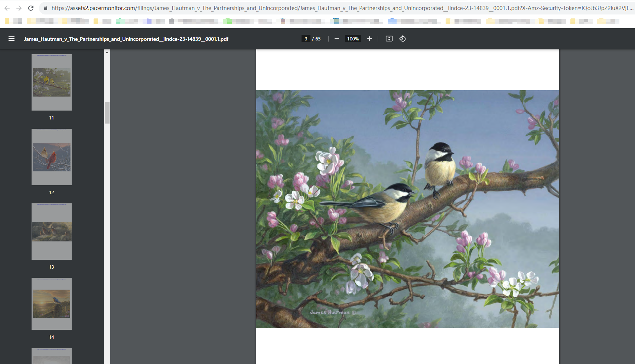Select the PDF filename in the title bar
Viewport: 635px width, 364px height.
[x=126, y=39]
